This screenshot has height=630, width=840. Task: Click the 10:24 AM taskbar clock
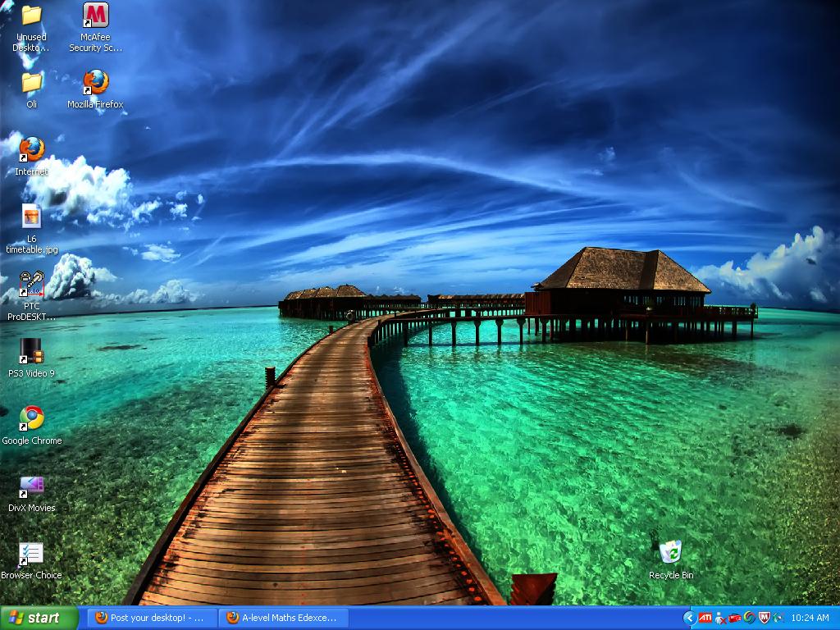click(x=810, y=618)
